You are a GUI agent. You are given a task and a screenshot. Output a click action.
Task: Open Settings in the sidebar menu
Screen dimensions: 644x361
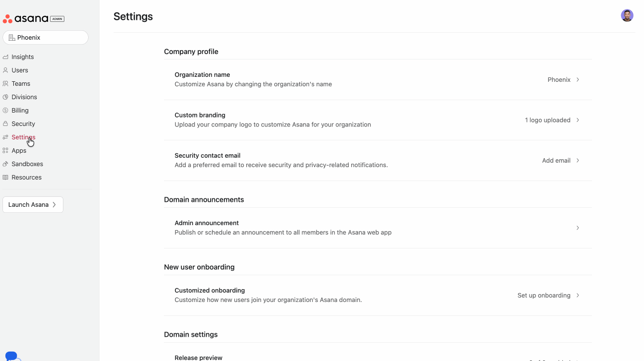(23, 137)
